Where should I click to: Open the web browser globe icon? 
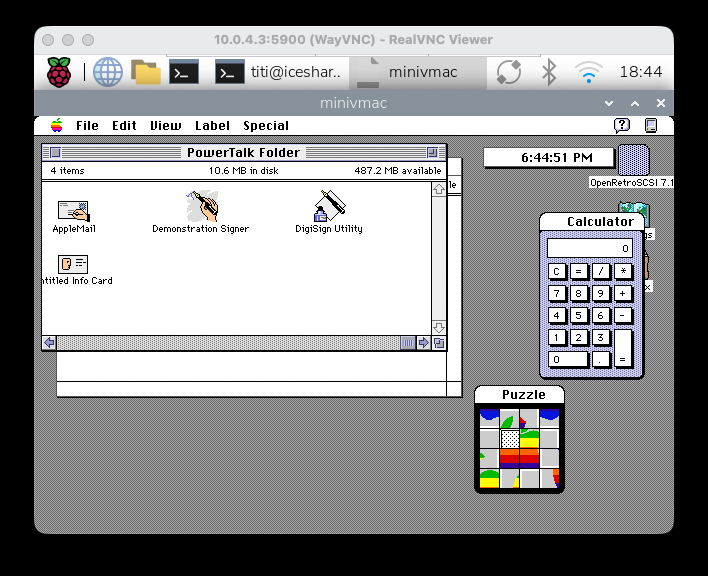[x=107, y=72]
